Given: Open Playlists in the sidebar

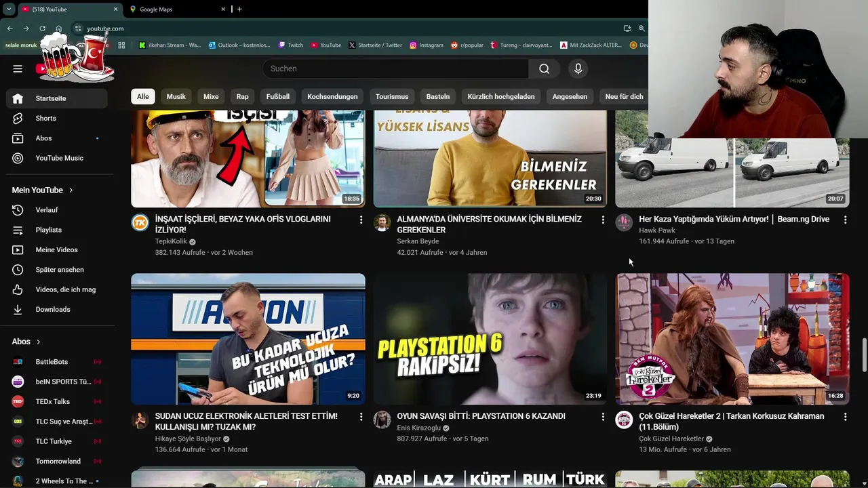Looking at the screenshot, I should point(57,230).
